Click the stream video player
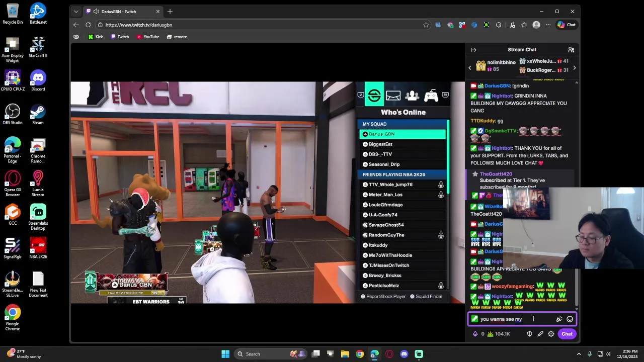644x362 pixels. coord(268,193)
